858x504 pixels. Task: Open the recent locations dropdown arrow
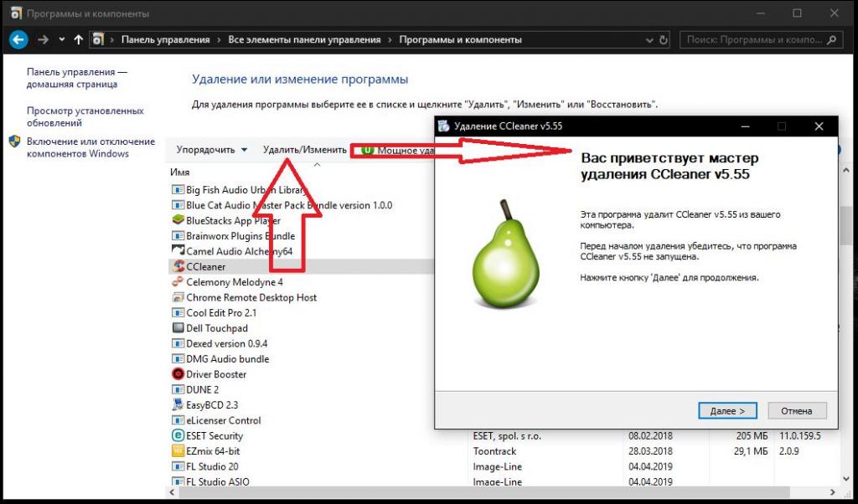click(62, 39)
